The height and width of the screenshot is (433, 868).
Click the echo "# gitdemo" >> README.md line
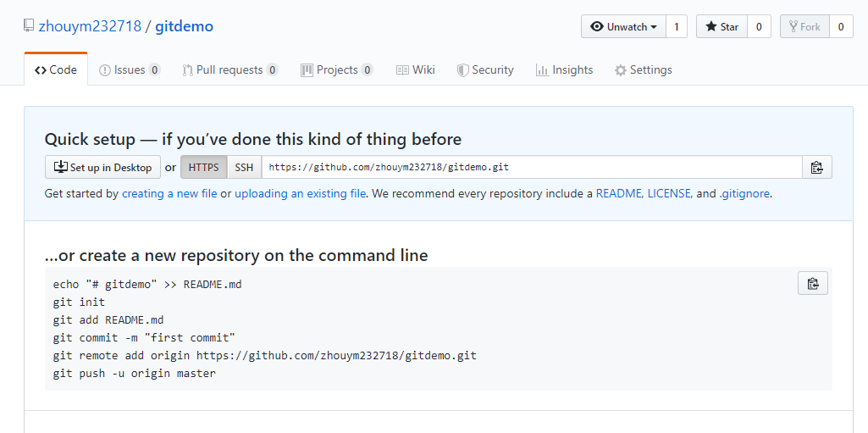pos(147,285)
